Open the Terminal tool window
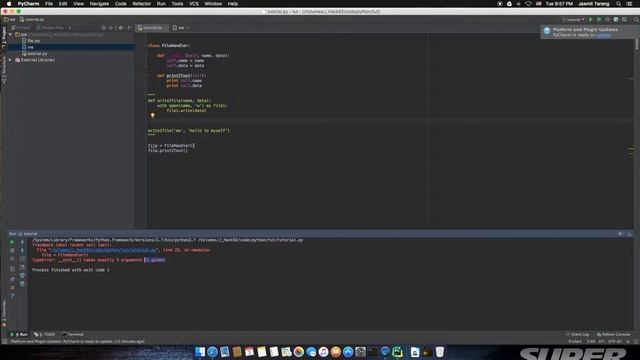The image size is (640, 360). 73,334
